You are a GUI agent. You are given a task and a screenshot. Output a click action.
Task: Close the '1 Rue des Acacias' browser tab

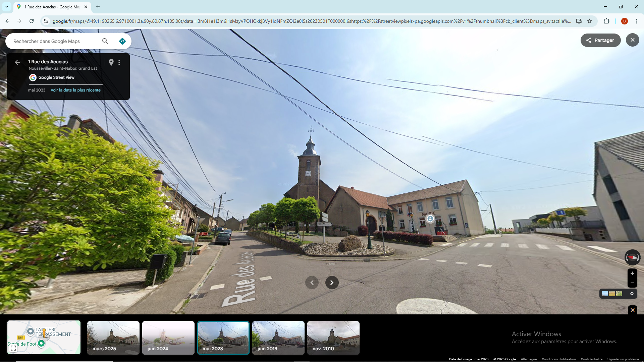(x=86, y=7)
